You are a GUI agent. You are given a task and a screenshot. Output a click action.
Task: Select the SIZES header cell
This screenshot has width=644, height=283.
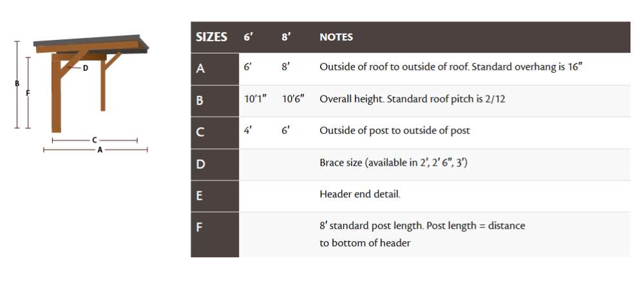(x=211, y=37)
